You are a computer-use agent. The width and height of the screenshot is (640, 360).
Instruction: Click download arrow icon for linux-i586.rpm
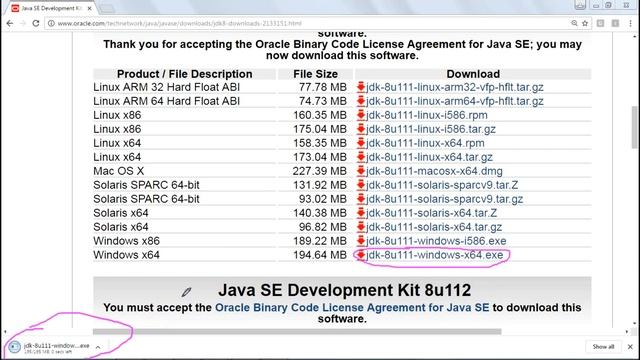(360, 115)
